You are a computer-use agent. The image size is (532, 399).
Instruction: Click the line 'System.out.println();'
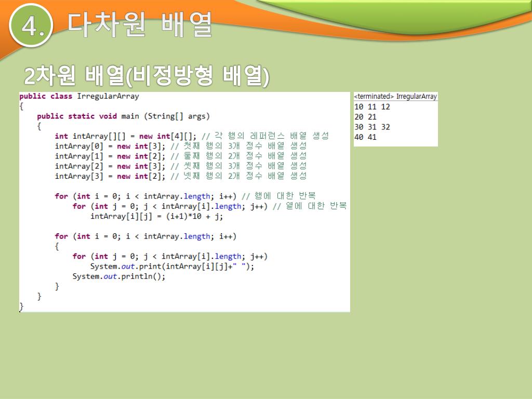tap(119, 276)
